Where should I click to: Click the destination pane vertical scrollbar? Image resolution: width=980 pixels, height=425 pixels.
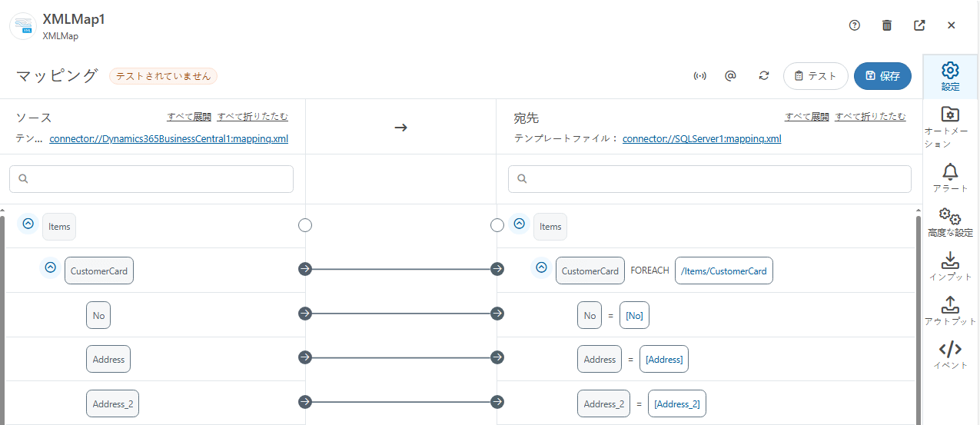pyautogui.click(x=918, y=319)
